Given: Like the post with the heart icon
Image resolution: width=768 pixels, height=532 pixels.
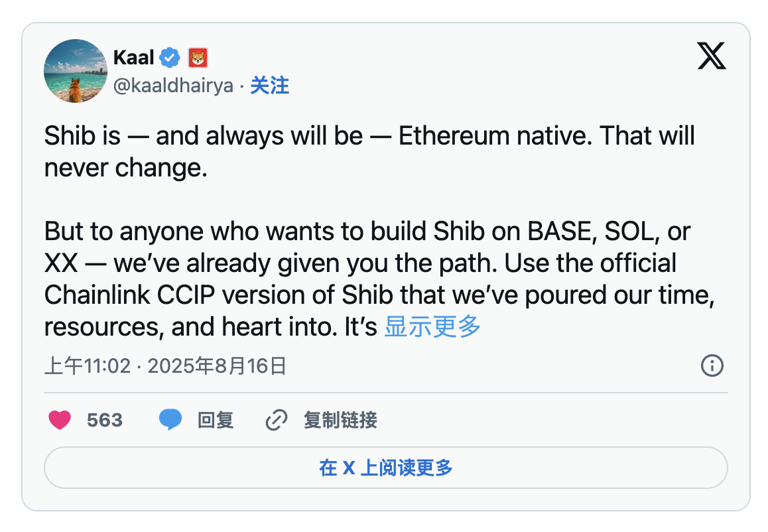Looking at the screenshot, I should point(60,420).
